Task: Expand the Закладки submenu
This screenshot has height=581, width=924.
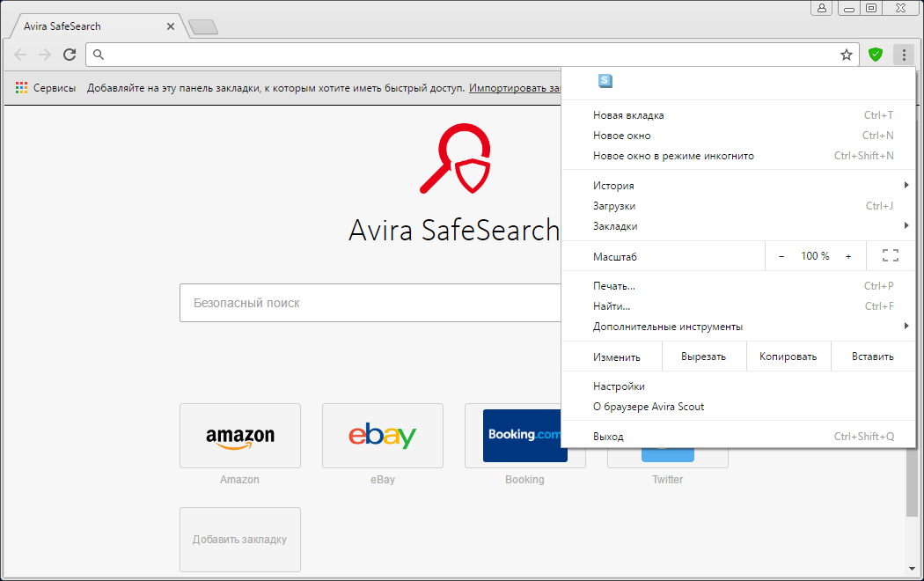Action: (x=739, y=226)
